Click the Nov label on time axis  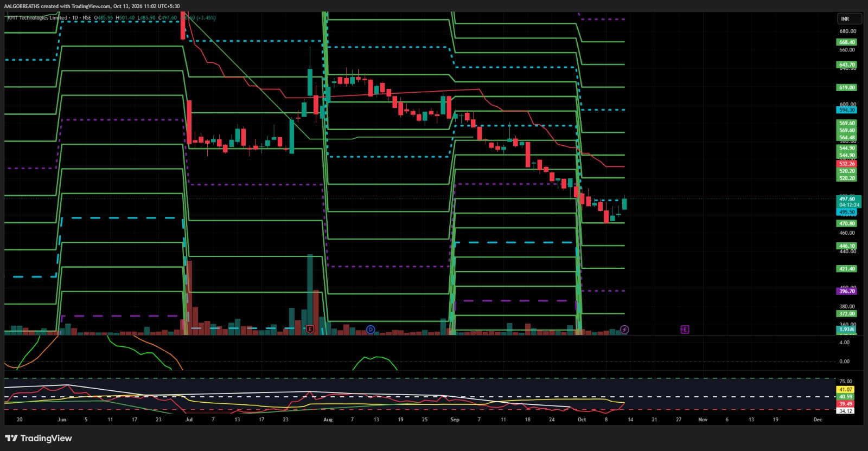703,419
